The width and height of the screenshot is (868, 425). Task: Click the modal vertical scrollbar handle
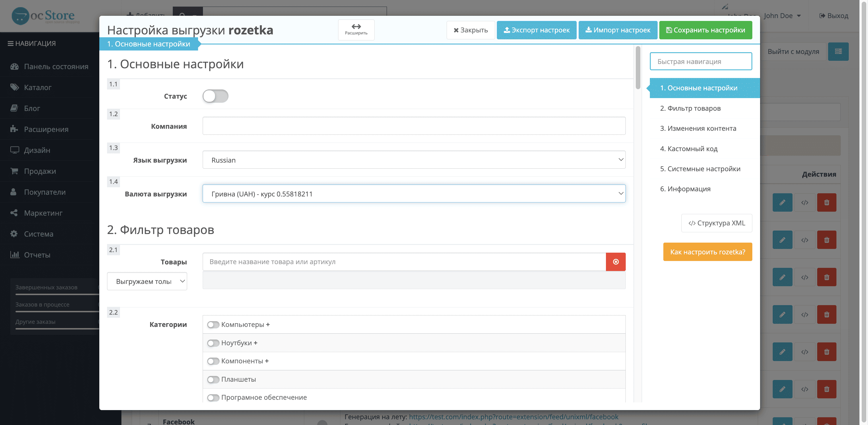pyautogui.click(x=638, y=67)
